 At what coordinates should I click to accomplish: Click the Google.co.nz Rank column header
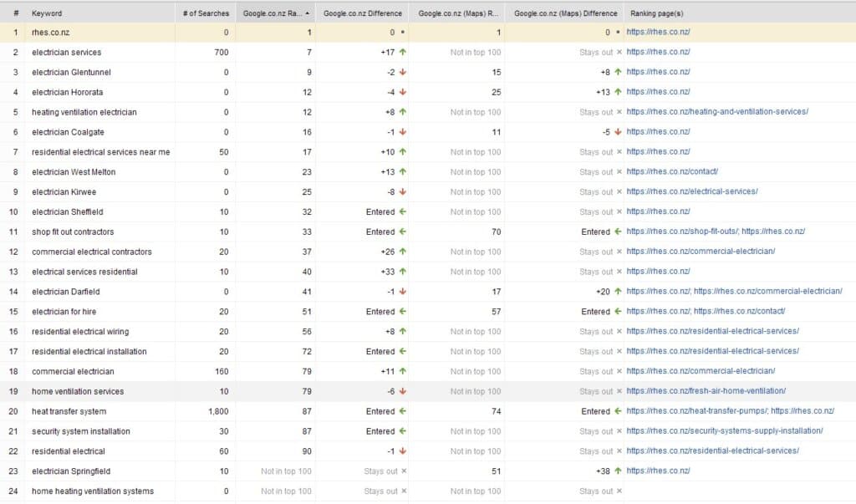point(272,13)
